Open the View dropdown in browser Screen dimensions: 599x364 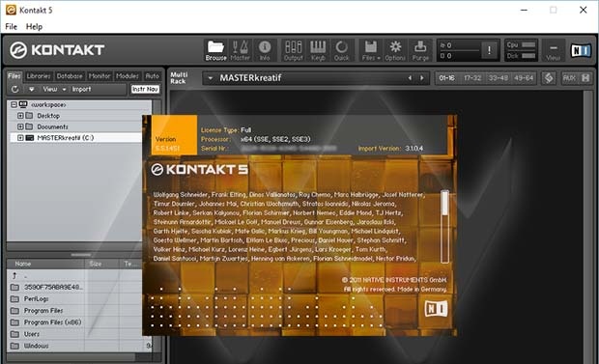coord(54,89)
